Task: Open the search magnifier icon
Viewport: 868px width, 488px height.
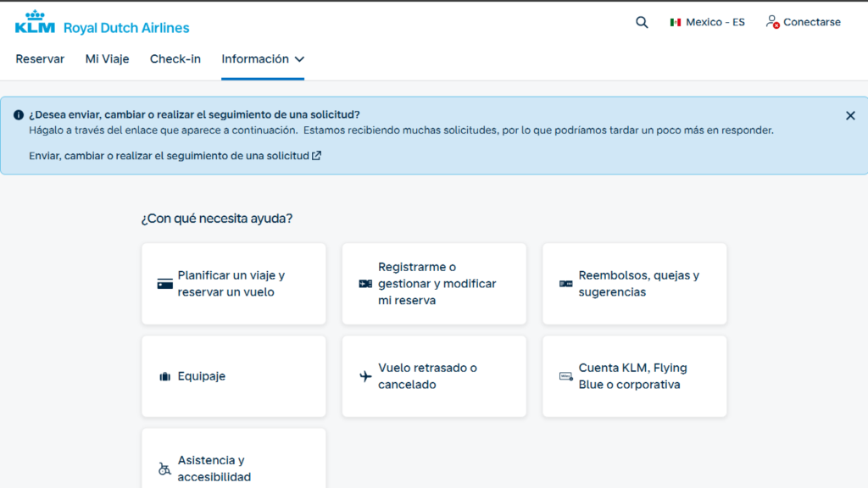Action: 642,22
